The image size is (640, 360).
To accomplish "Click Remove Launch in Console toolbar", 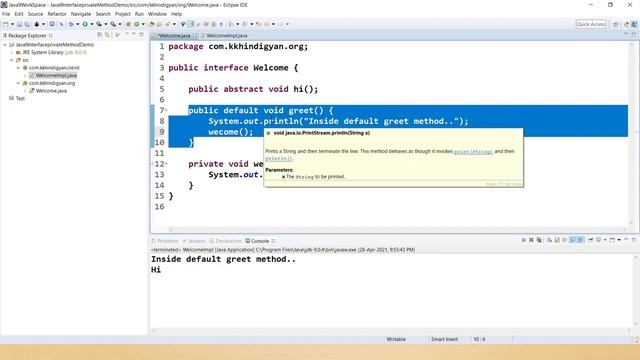I will (x=531, y=240).
